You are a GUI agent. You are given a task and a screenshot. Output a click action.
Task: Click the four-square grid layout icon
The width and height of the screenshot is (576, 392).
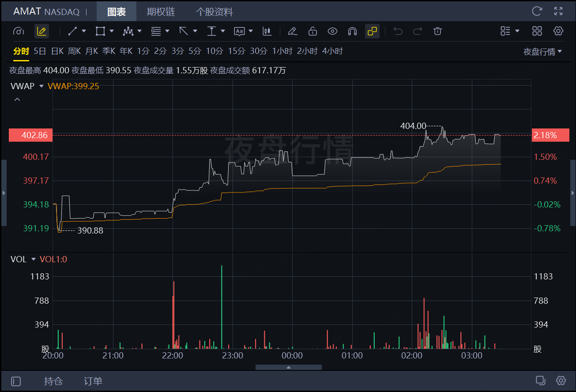[537, 31]
